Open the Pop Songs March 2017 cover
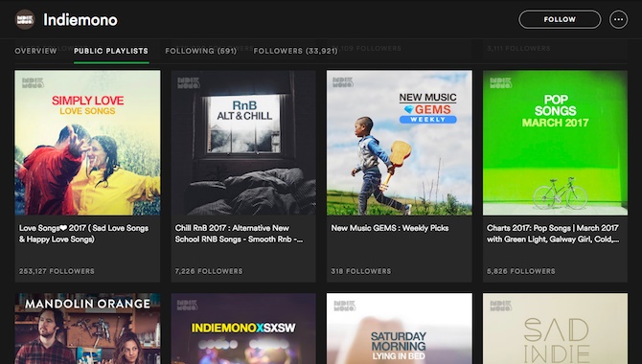The image size is (642, 364). (555, 143)
